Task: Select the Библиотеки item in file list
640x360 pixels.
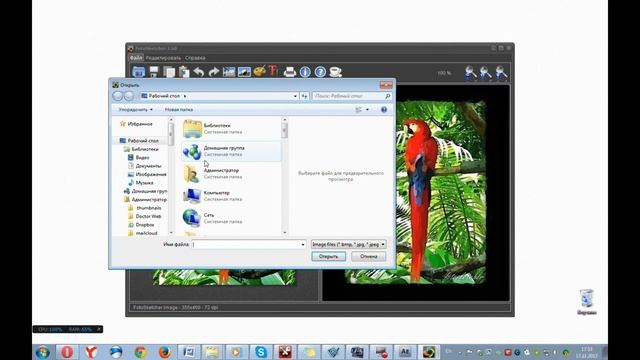Action: pyautogui.click(x=231, y=129)
